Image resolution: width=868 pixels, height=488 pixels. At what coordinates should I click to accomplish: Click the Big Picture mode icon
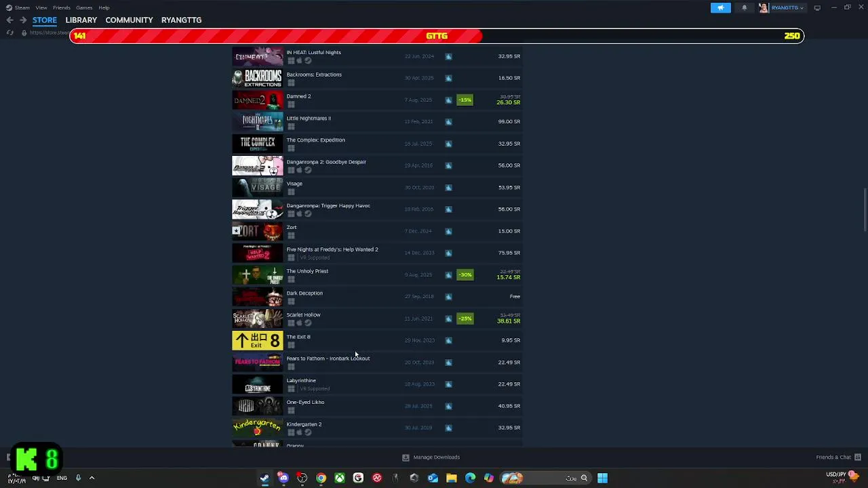817,7
